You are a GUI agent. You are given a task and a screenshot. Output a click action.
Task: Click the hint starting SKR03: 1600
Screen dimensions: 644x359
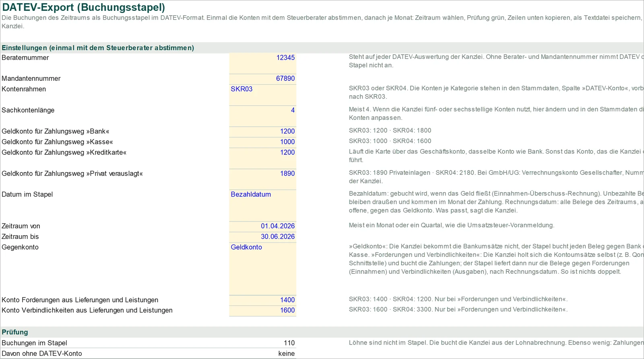pos(458,310)
